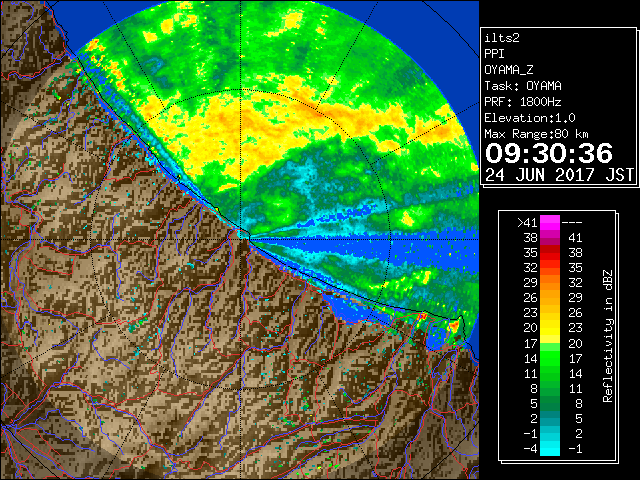The image size is (640, 480).
Task: Click the 09:30:36 timestamp
Action: (x=549, y=153)
